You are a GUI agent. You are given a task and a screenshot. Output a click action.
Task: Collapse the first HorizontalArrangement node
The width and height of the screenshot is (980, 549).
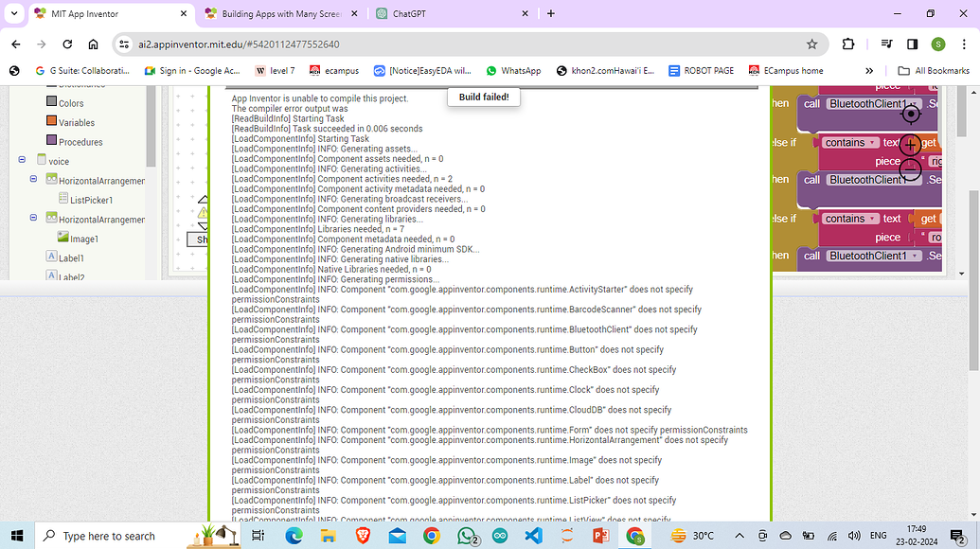(x=34, y=179)
